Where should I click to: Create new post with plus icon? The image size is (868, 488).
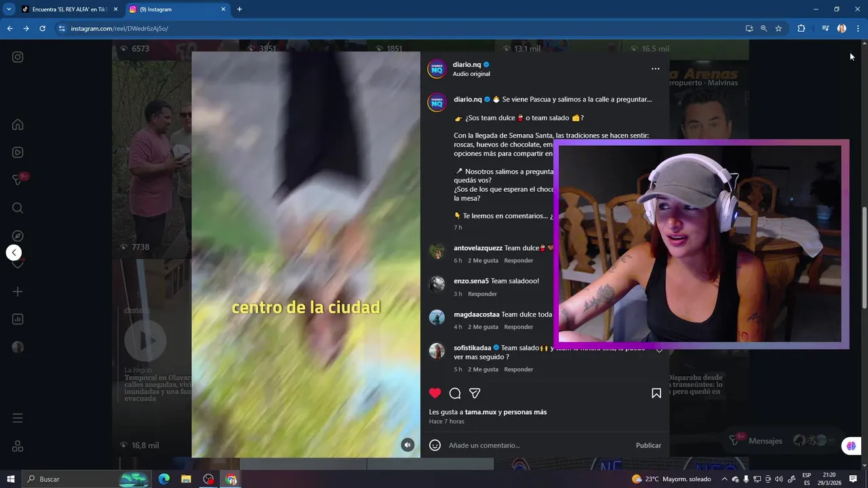pyautogui.click(x=18, y=291)
